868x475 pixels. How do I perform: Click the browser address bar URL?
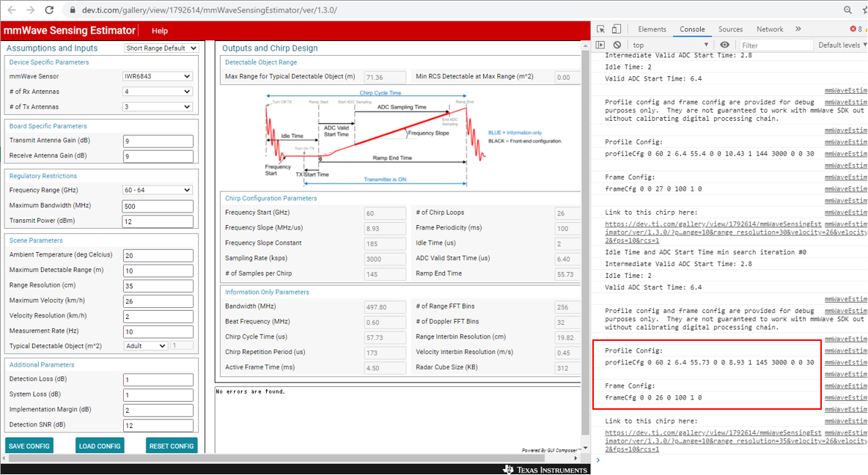click(x=209, y=10)
